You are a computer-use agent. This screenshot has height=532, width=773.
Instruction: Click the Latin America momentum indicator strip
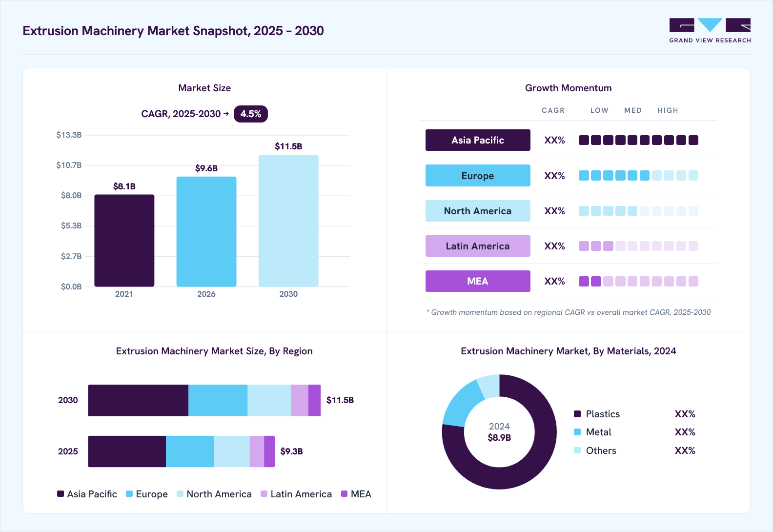click(x=638, y=246)
